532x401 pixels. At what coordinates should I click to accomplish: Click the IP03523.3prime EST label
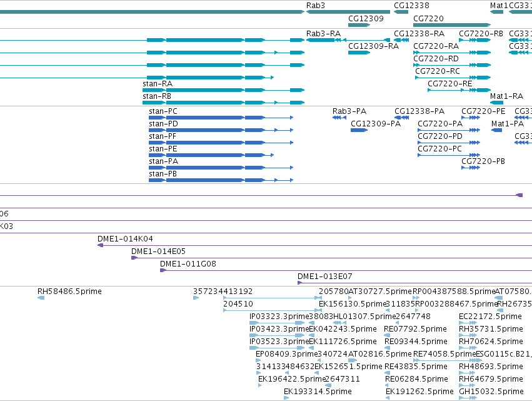coord(279,342)
